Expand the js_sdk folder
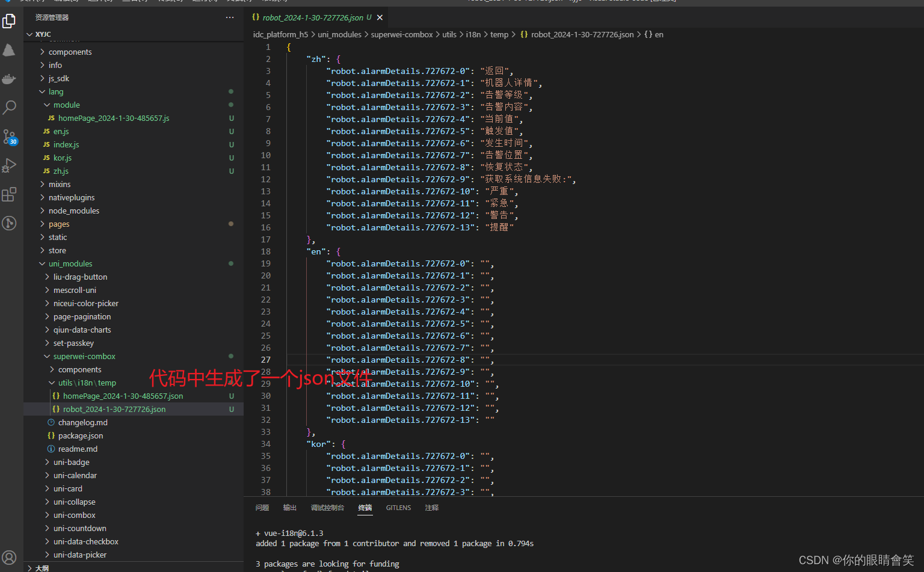The width and height of the screenshot is (924, 572). coord(42,78)
